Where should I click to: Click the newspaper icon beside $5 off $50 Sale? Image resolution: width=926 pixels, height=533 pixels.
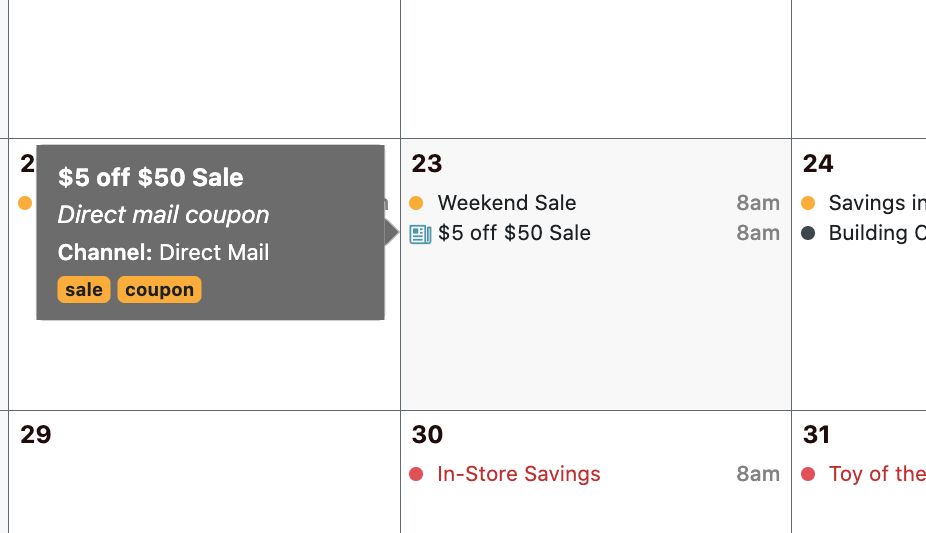pyautogui.click(x=420, y=234)
